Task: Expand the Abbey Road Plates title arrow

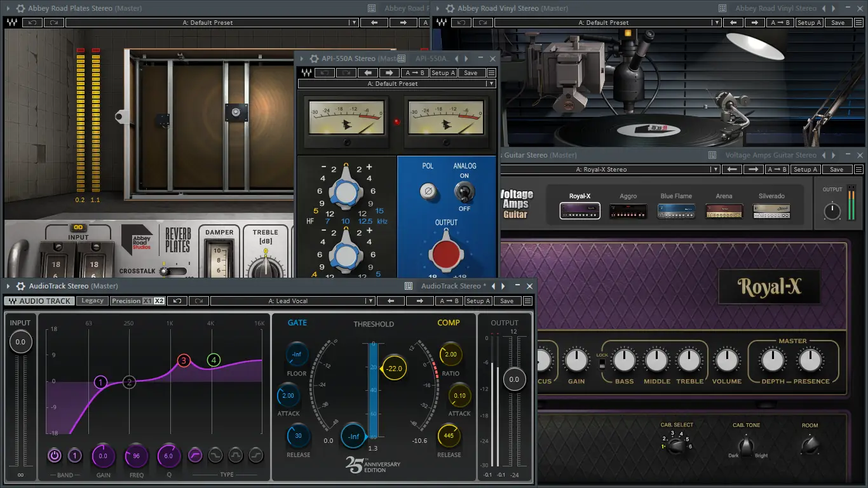Action: pos(9,9)
